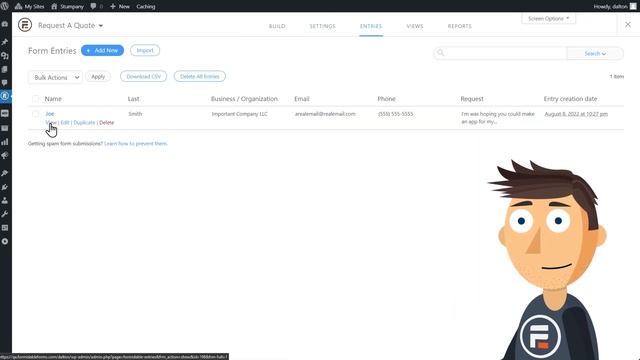
Task: Open the Appearance paintbrush sidebar icon
Action: click(x=5, y=173)
